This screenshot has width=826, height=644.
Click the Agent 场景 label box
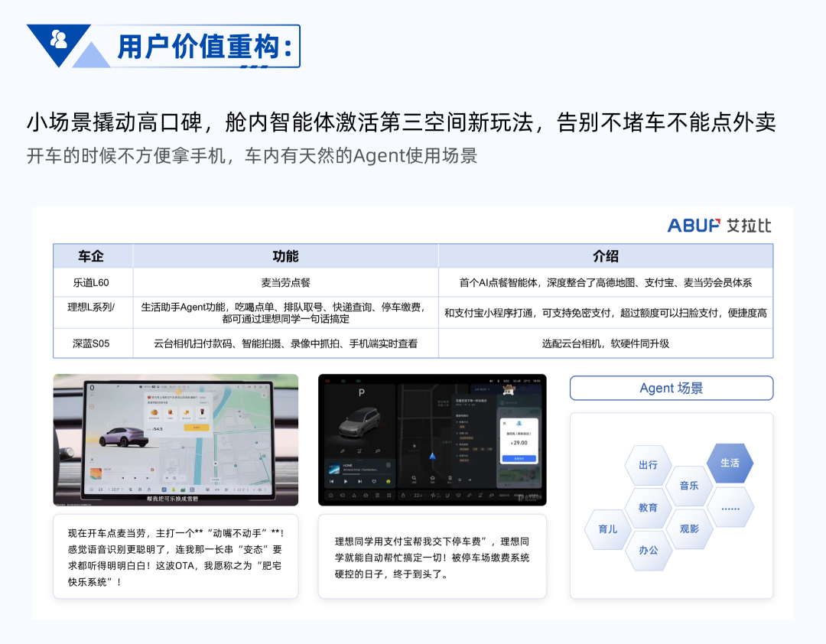click(672, 389)
